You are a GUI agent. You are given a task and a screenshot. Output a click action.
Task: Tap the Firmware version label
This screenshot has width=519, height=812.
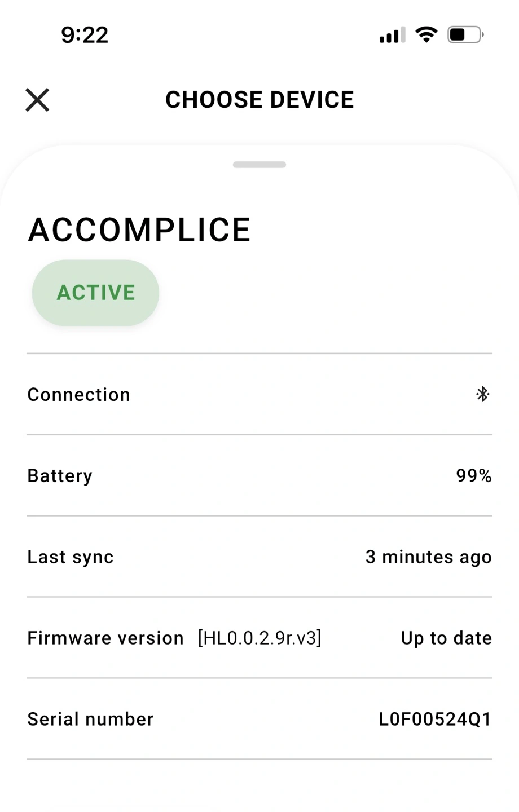click(x=105, y=638)
